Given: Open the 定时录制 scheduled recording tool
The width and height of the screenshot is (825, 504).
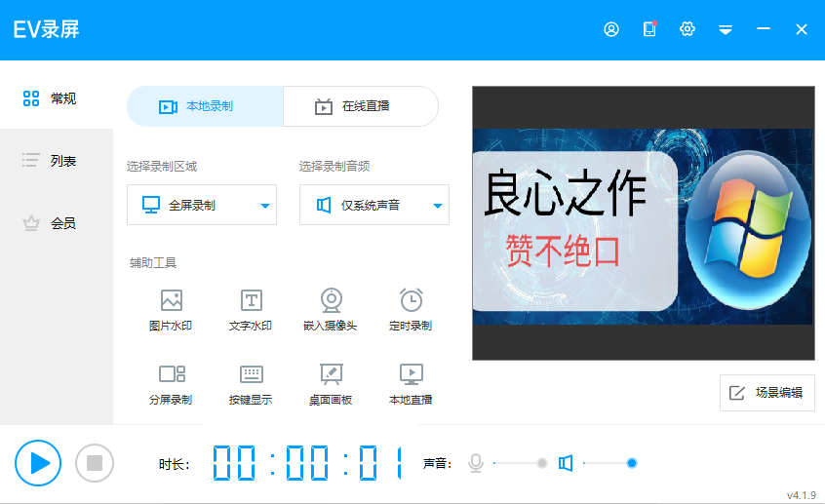Looking at the screenshot, I should (411, 310).
